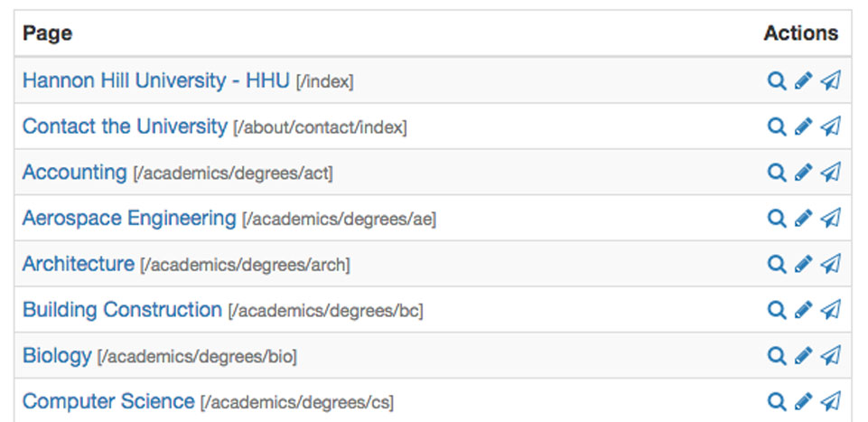The height and width of the screenshot is (422, 868).
Task: Click the pencil edit icon for Accounting
Action: [803, 173]
